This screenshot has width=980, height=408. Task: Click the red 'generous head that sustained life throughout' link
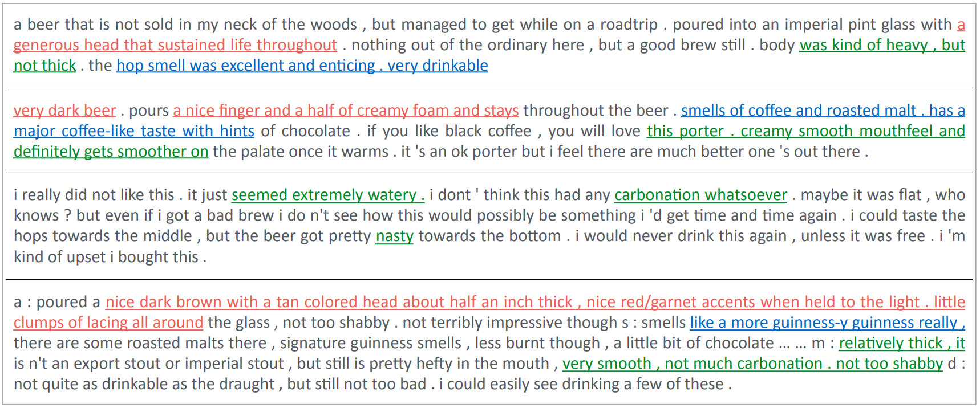175,45
